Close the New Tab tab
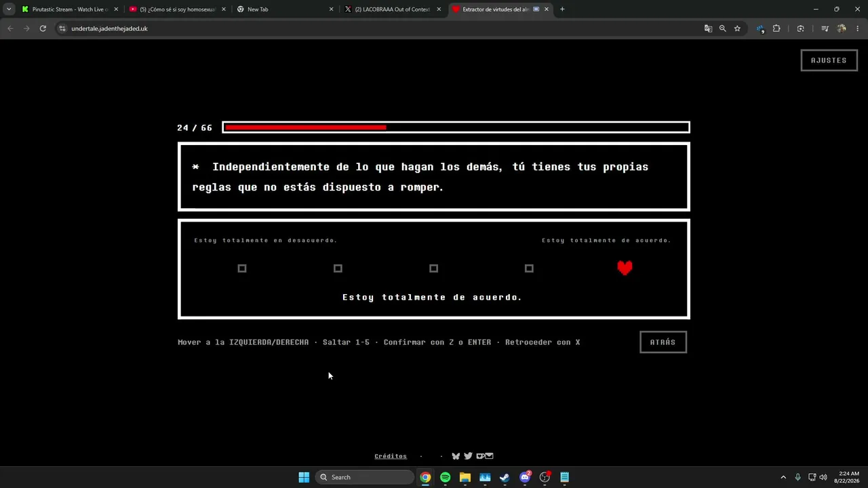Viewport: 868px width, 488px height. (331, 9)
